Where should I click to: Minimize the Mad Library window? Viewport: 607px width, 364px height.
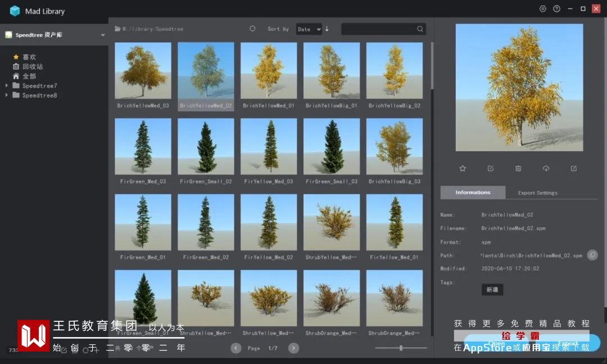pos(570,8)
